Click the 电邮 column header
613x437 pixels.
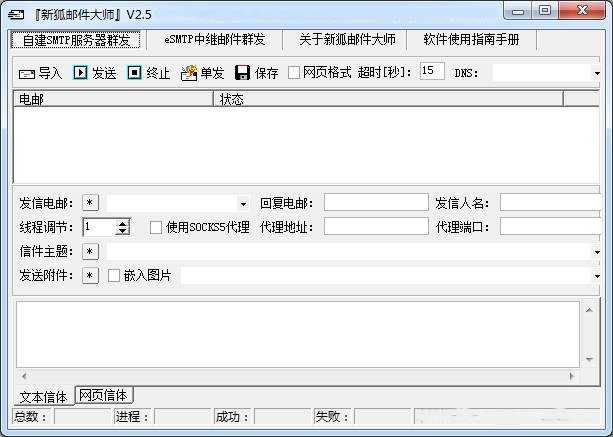point(113,99)
